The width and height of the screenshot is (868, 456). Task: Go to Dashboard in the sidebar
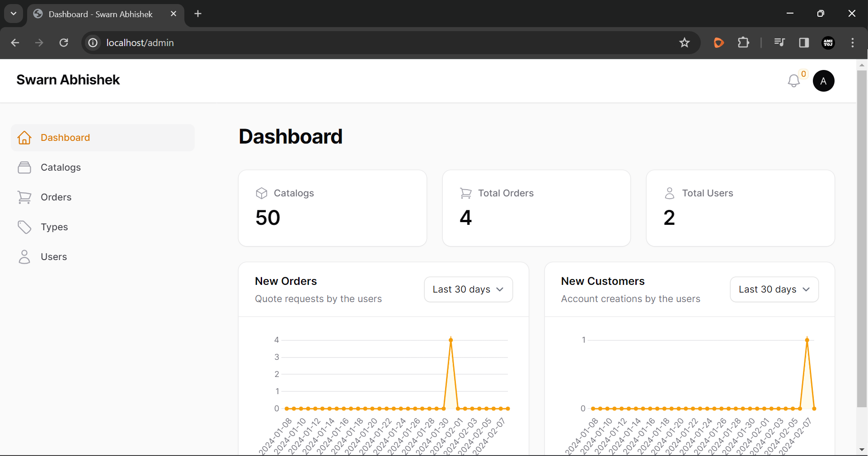[x=103, y=138]
